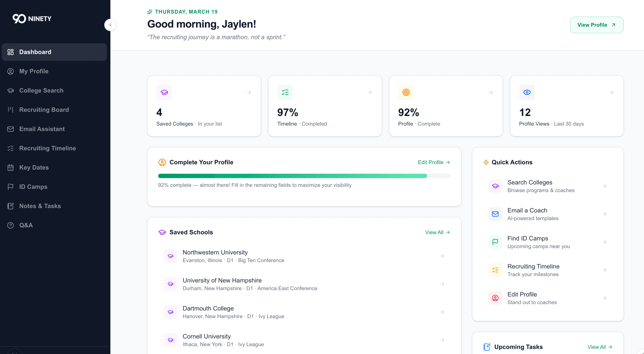Click the Q&A question mark icon
This screenshot has height=354, width=644.
pyautogui.click(x=11, y=225)
